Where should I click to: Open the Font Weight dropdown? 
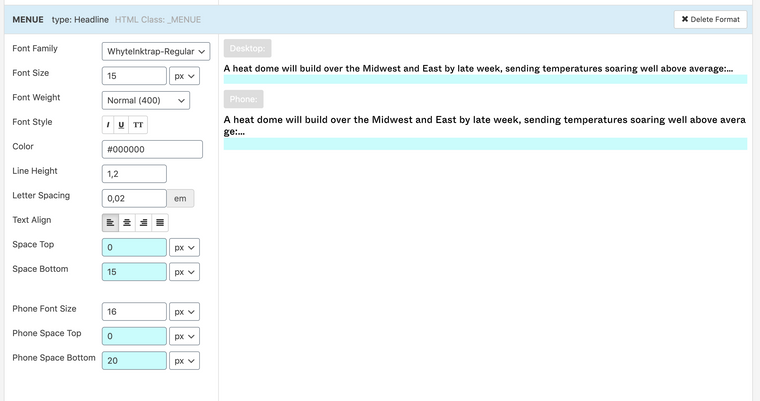[145, 100]
